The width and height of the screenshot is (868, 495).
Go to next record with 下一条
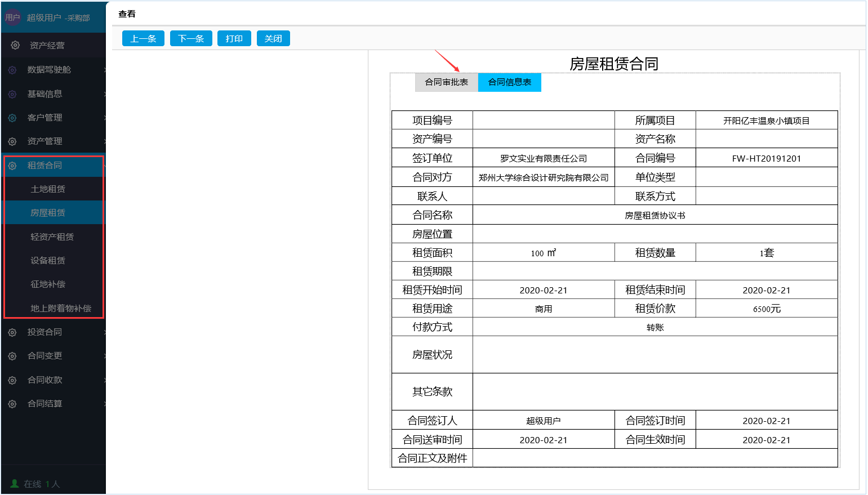pos(191,38)
